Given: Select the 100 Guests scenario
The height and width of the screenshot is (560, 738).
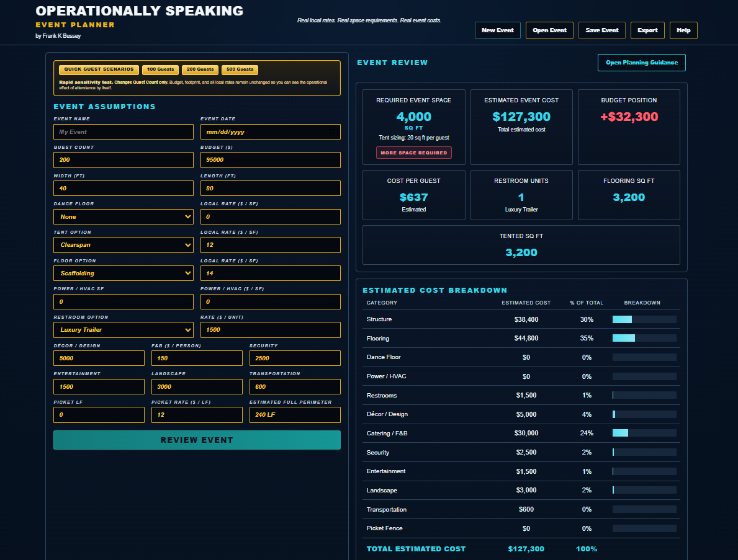Looking at the screenshot, I should (160, 69).
